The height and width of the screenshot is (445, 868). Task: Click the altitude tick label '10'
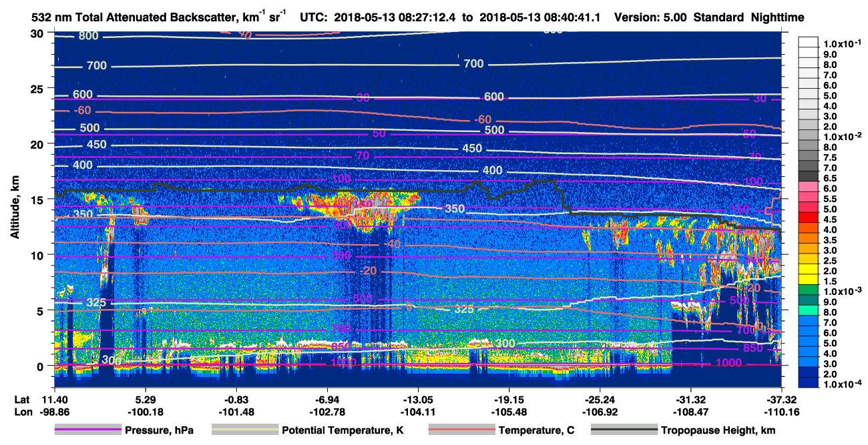(x=38, y=255)
